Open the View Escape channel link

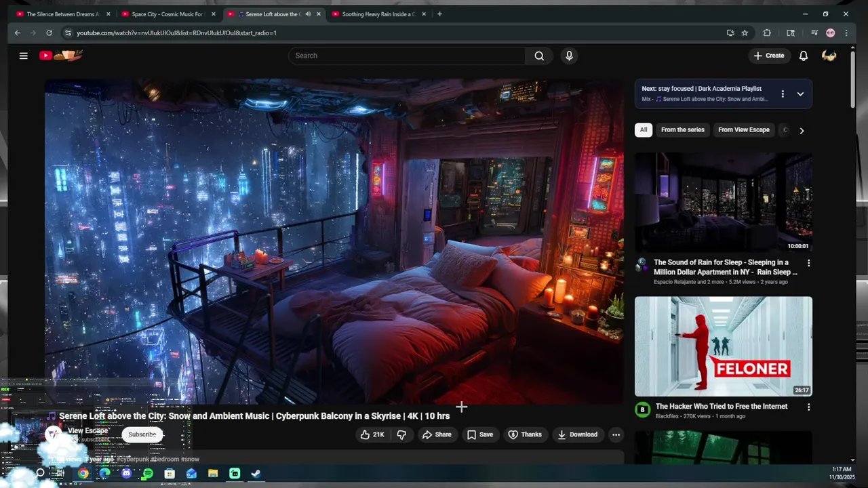tap(87, 430)
